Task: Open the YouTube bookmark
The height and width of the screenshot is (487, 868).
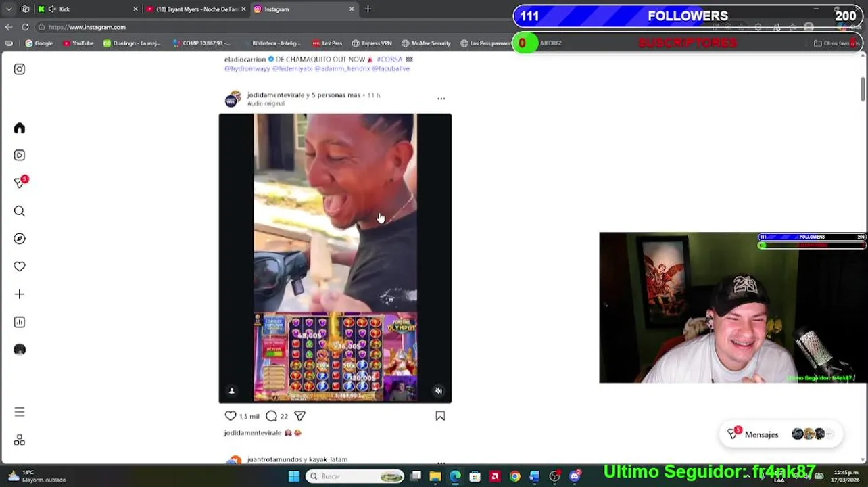Action: 78,43
